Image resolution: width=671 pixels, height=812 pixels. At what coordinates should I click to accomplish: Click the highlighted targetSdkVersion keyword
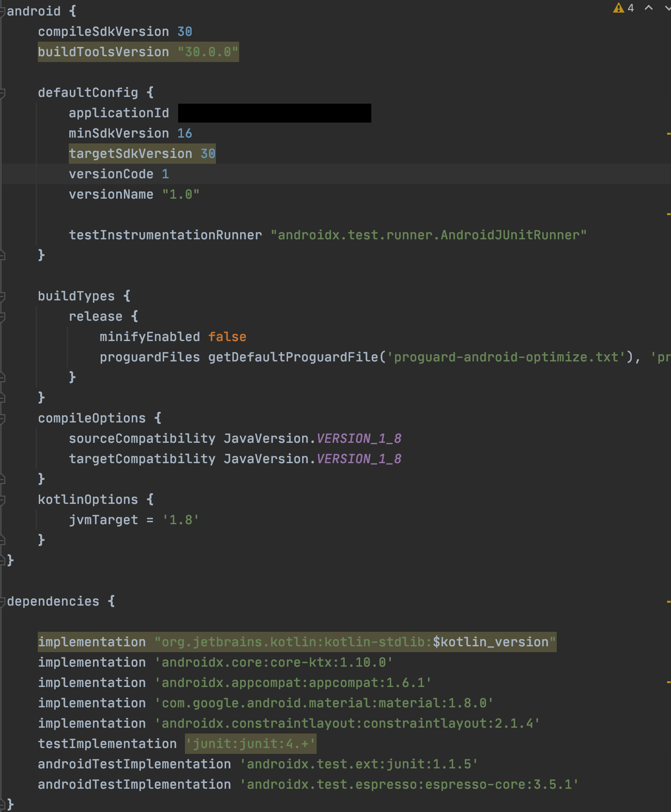coord(131,154)
